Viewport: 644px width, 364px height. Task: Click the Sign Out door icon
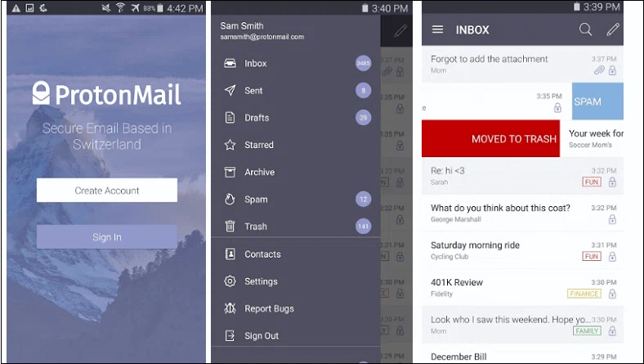point(230,335)
